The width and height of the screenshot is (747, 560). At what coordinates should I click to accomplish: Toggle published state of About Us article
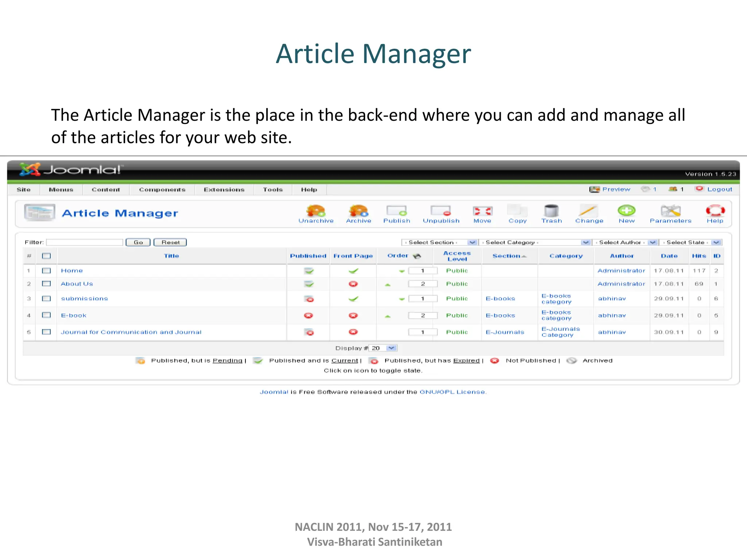[309, 284]
